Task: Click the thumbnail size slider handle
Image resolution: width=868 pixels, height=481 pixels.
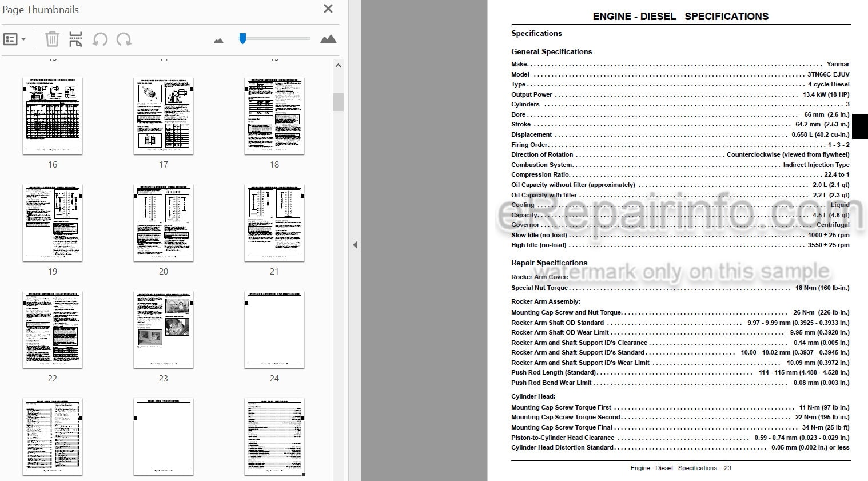Action: (x=242, y=38)
